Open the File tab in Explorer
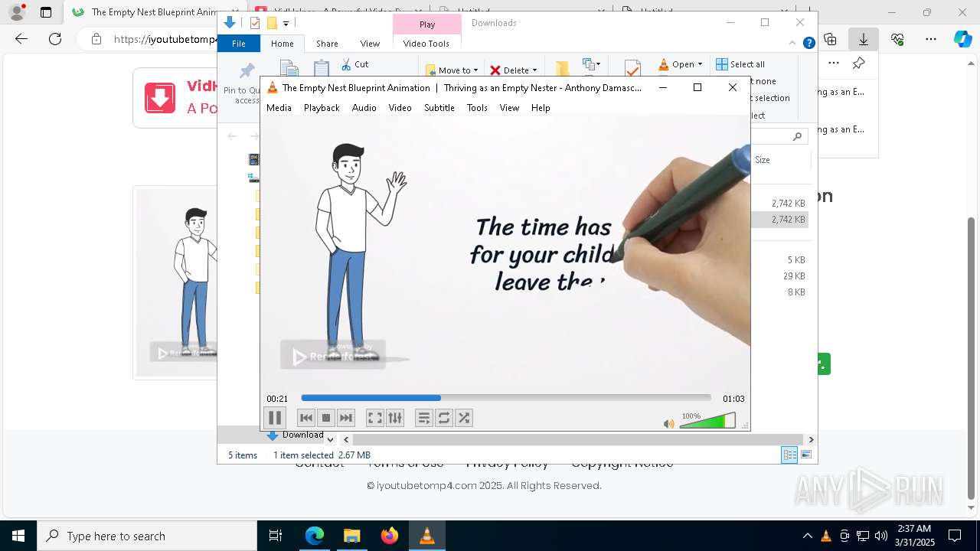The height and width of the screenshot is (551, 980). point(239,44)
